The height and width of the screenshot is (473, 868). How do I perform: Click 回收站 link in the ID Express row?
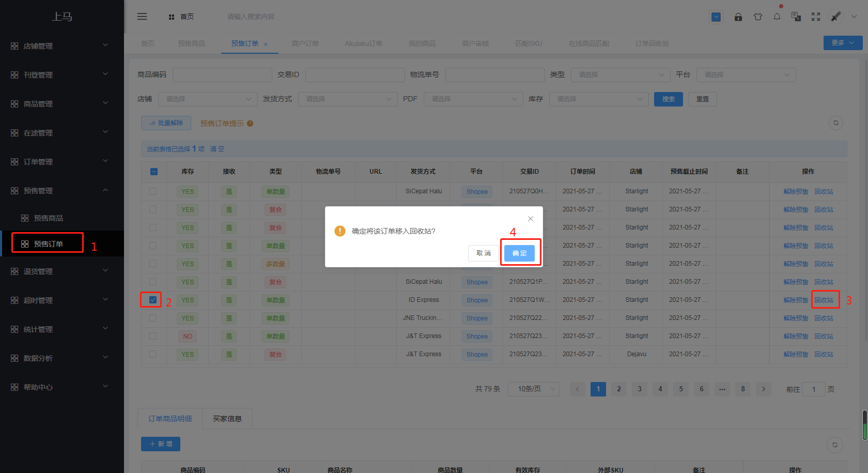[824, 300]
